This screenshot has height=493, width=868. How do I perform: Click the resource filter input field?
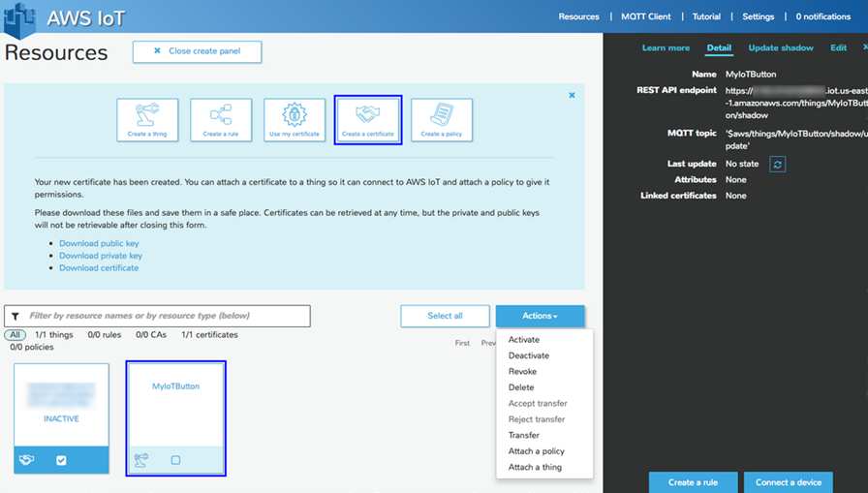(165, 316)
